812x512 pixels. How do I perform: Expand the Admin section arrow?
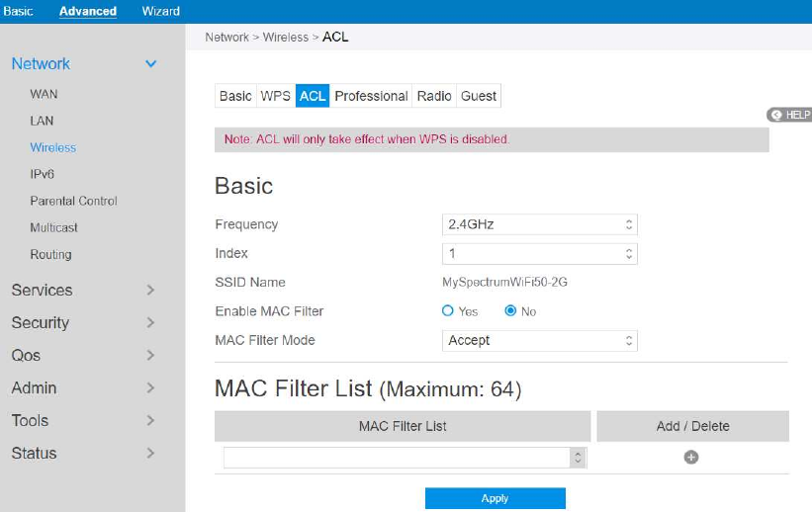pyautogui.click(x=150, y=388)
